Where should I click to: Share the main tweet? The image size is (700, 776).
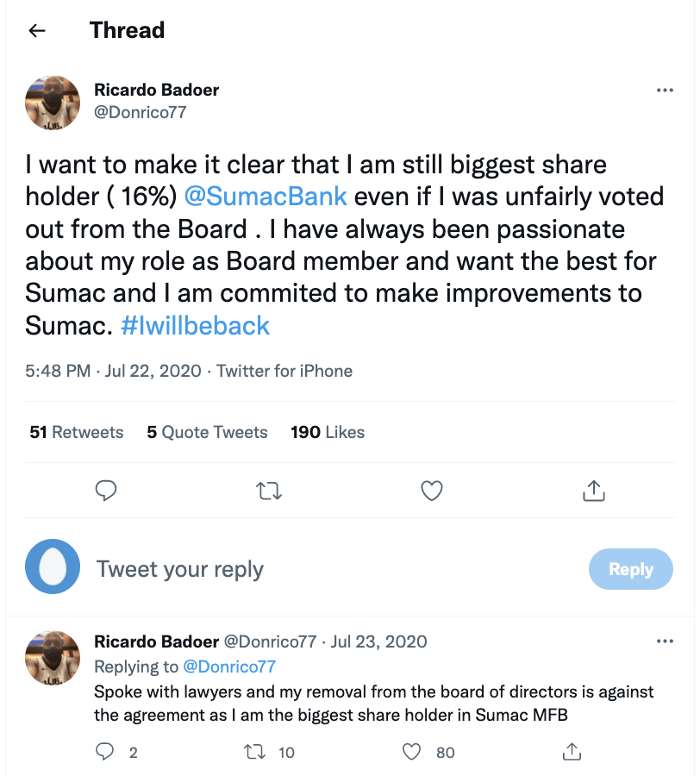(593, 491)
